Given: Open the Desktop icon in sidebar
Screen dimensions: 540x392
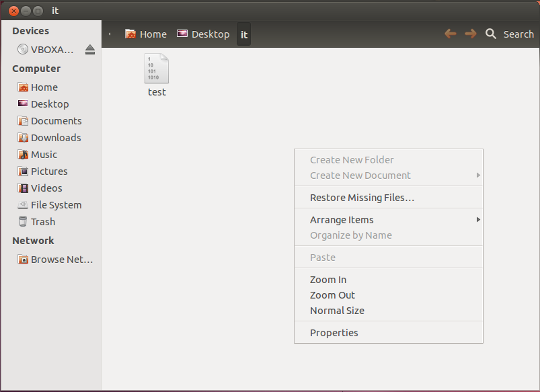Looking at the screenshot, I should tap(23, 104).
